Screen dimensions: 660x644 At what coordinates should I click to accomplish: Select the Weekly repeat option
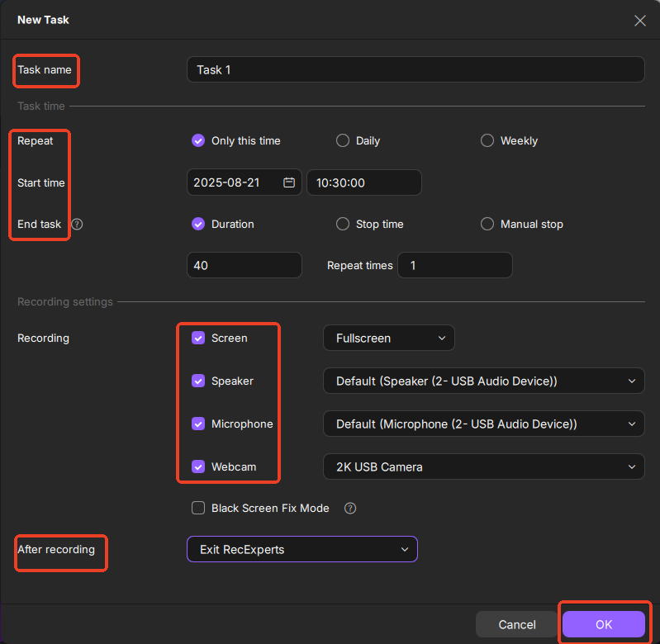pos(487,140)
